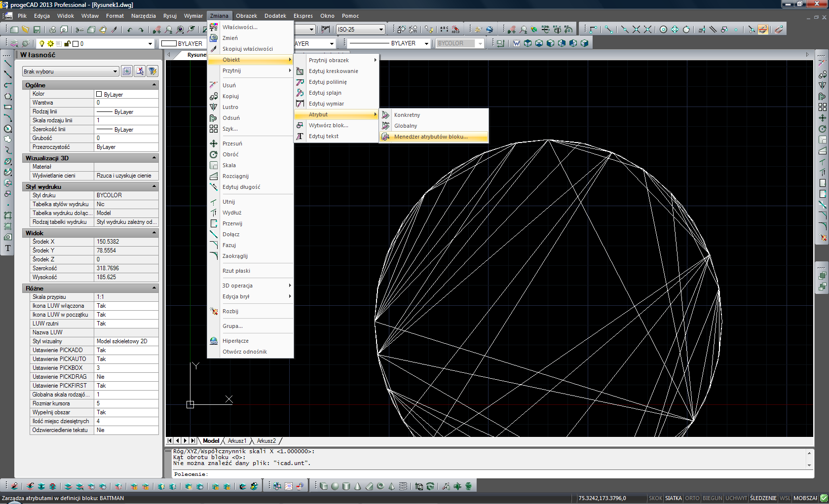Toggle ORTO mode in status bar
This screenshot has width=829, height=504.
692,498
